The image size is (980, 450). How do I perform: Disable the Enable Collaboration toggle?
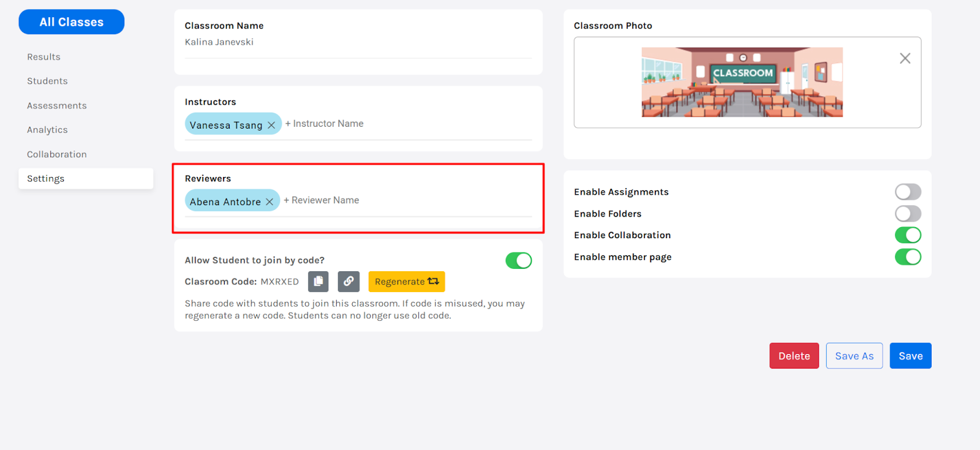tap(908, 235)
